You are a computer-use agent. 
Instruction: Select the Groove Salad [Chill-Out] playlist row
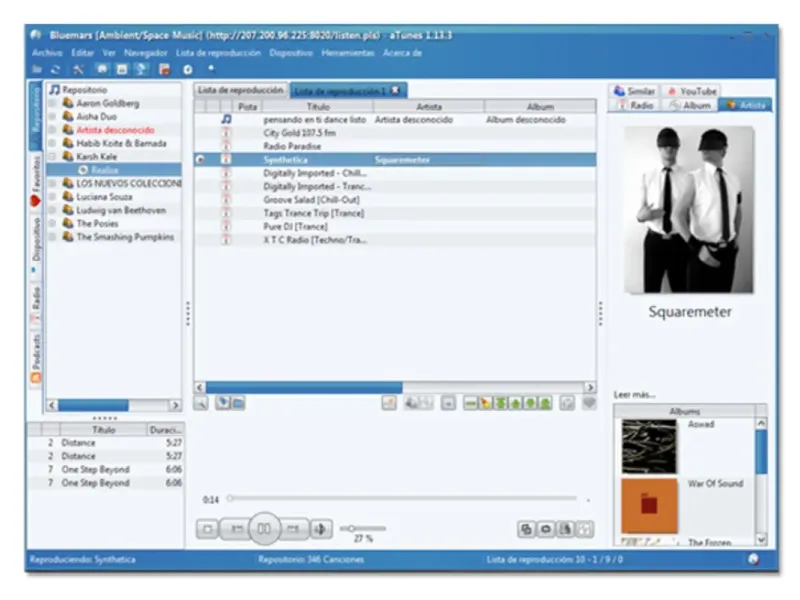coord(395,200)
